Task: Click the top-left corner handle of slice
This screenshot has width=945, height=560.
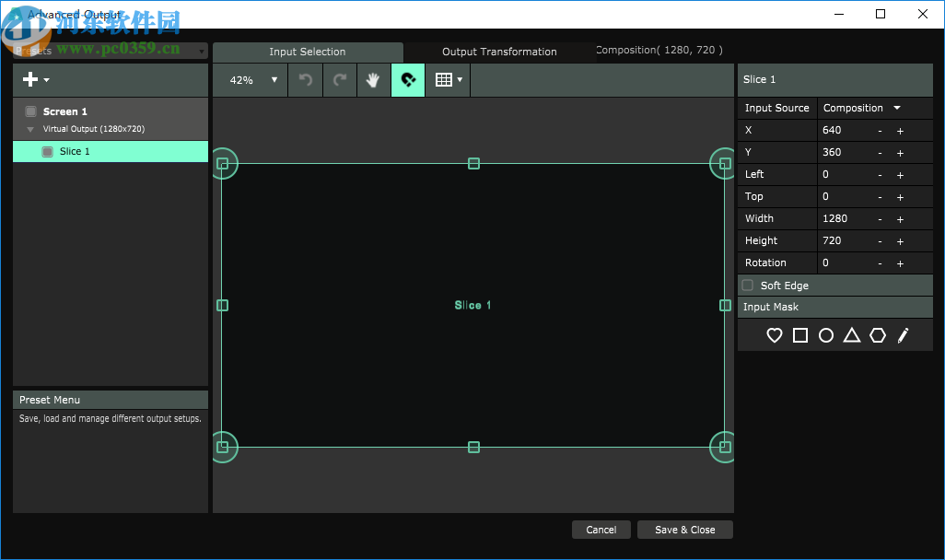Action: (222, 163)
